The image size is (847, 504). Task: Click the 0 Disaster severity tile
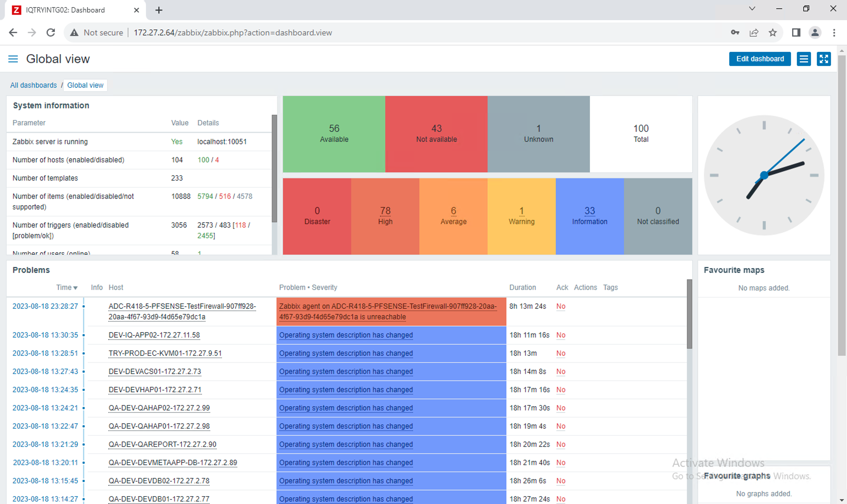[317, 216]
